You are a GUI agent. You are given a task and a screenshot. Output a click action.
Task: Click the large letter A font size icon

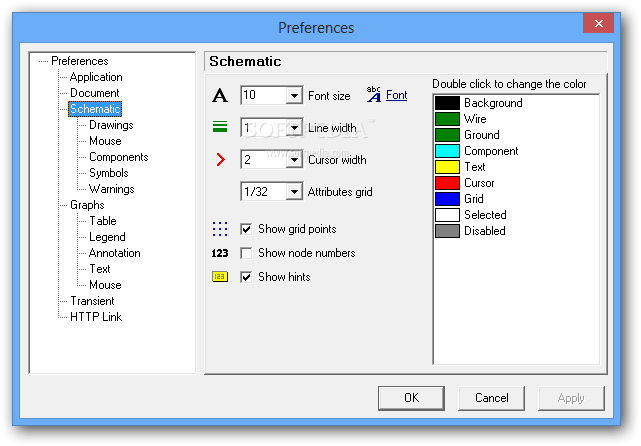coord(220,95)
